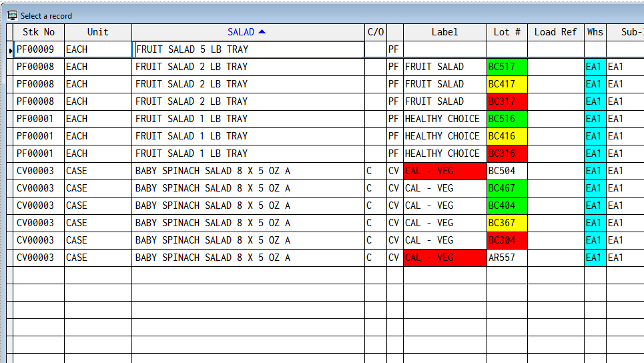
Task: Toggle the sort arrow in SALAD header
Action: [x=262, y=32]
